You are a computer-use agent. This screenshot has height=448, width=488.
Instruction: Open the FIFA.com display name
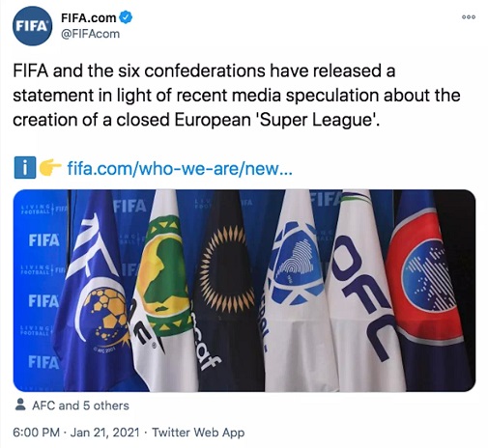click(x=89, y=18)
